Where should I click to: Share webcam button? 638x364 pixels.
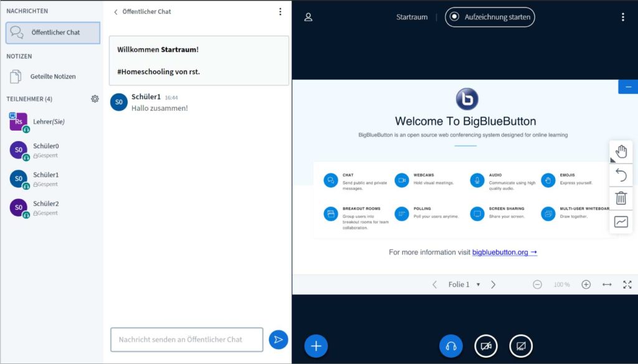[x=486, y=346]
